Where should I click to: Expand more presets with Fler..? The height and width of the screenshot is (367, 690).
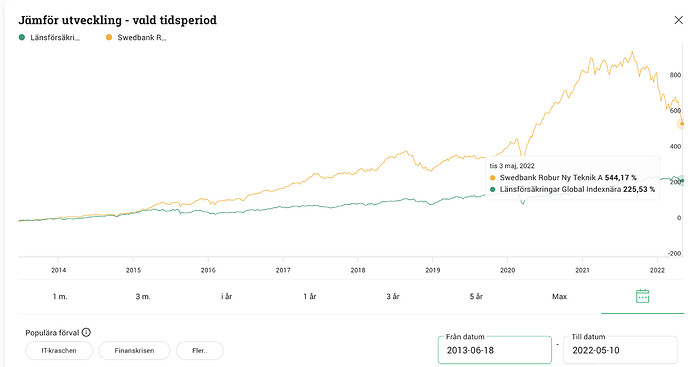coord(200,351)
